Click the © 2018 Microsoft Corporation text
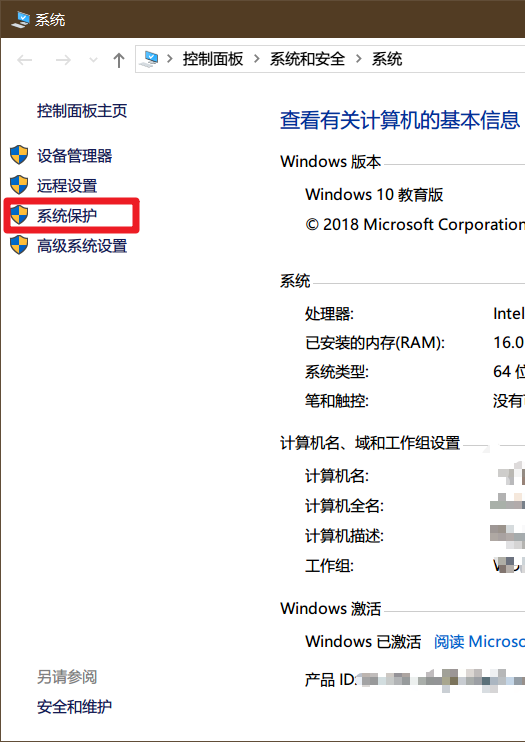Screen dimensions: 525x742 coord(415,224)
